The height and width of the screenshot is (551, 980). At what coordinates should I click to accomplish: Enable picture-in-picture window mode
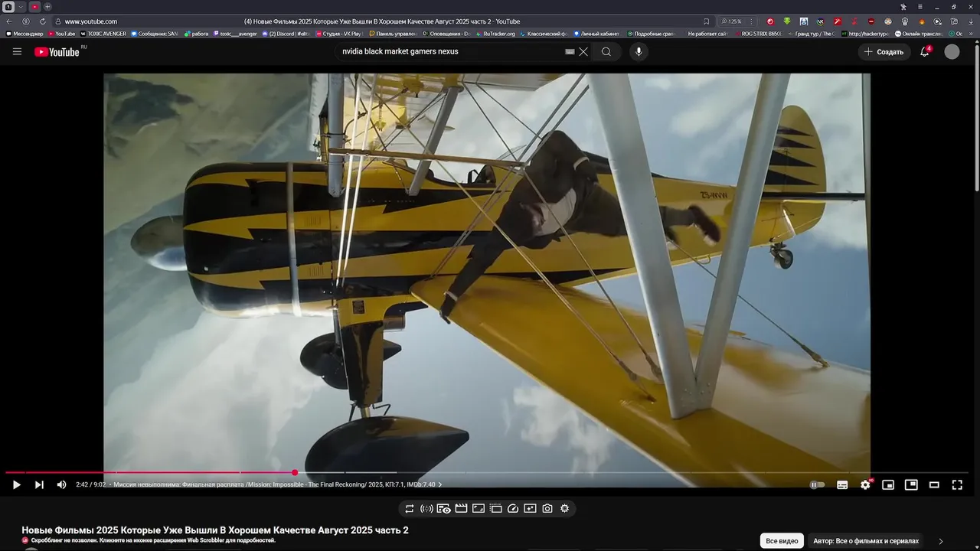coord(911,484)
